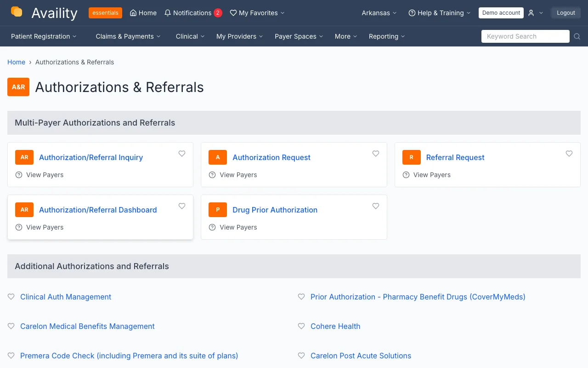
Task: Open Notifications in top bar
Action: (192, 13)
